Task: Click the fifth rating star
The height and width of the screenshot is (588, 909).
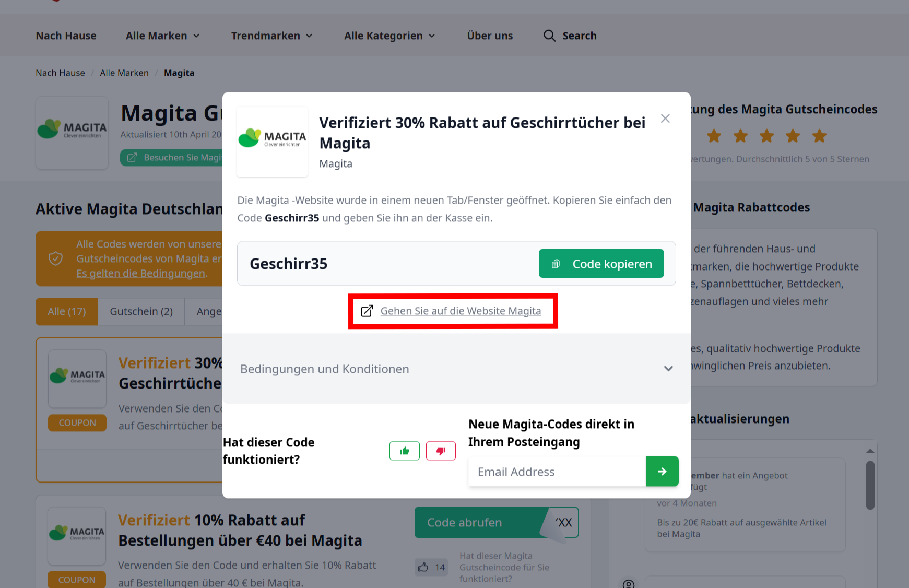Action: pos(819,136)
